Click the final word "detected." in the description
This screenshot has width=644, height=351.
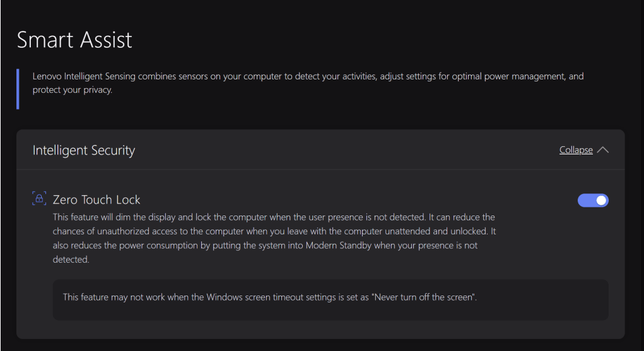71,259
